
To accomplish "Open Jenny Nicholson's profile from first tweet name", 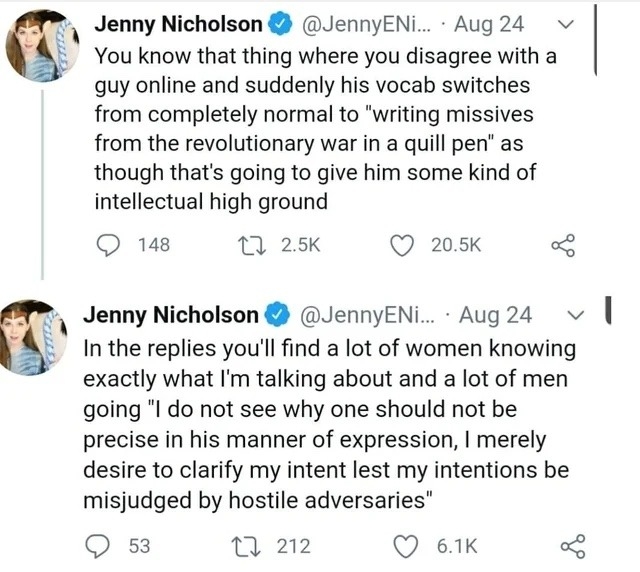I will [178, 22].
